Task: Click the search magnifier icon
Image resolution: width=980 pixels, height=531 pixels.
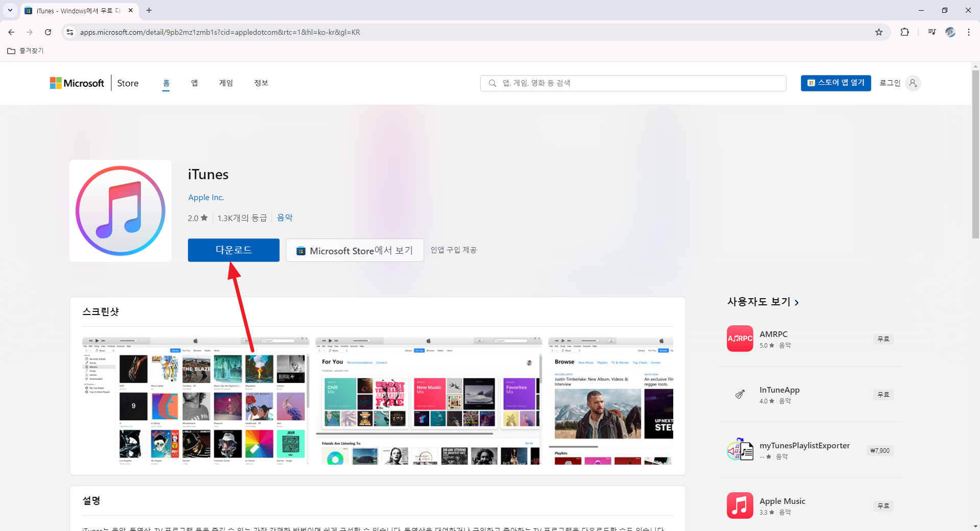Action: point(493,83)
